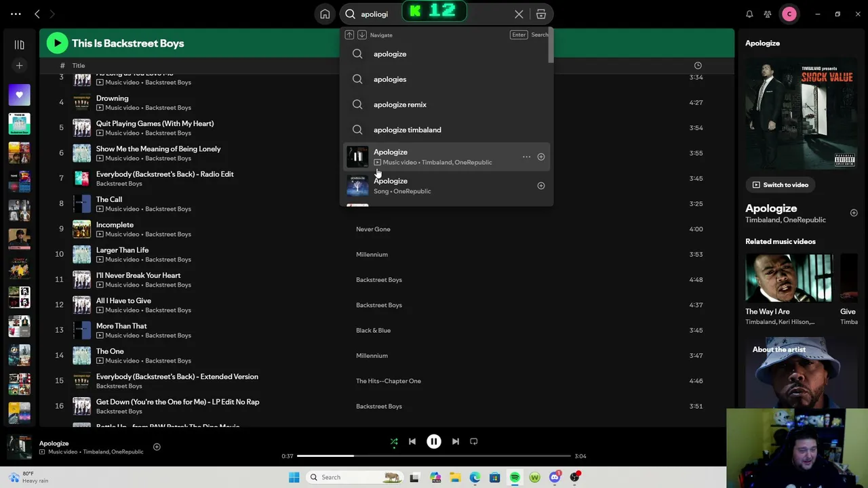Open Shock Value album cover art
This screenshot has width=868, height=488.
(x=802, y=113)
